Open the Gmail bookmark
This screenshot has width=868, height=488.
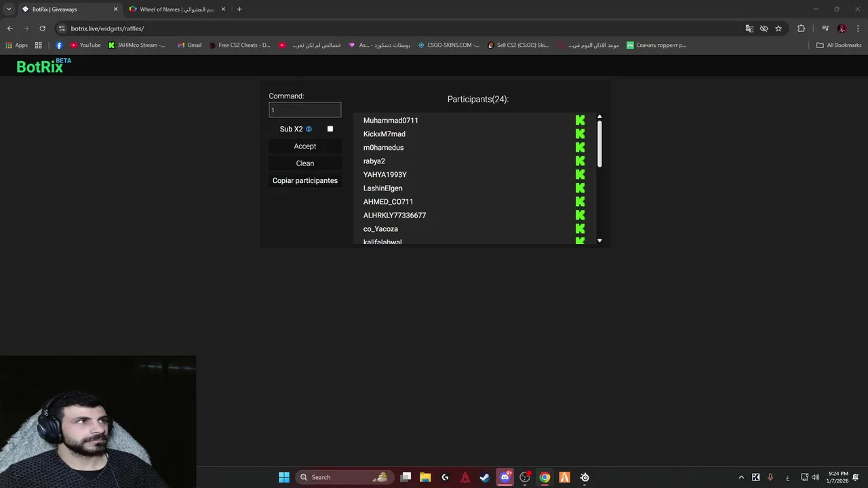point(189,45)
